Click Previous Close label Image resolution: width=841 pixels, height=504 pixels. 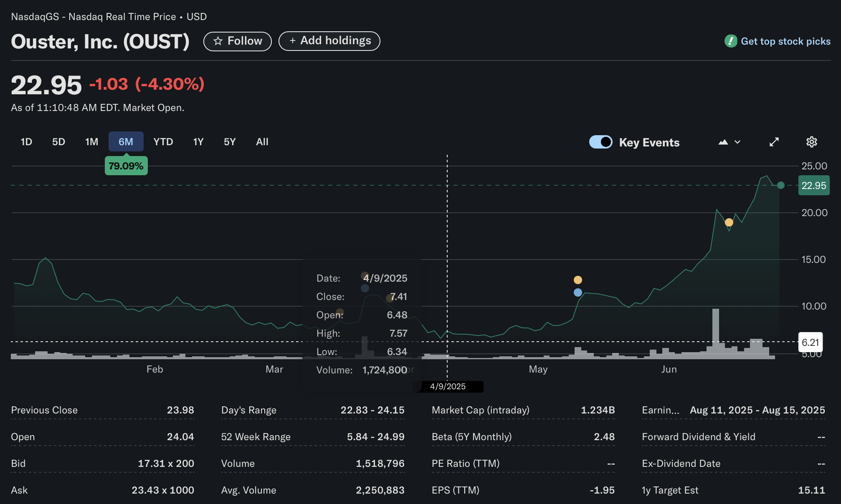click(x=44, y=410)
